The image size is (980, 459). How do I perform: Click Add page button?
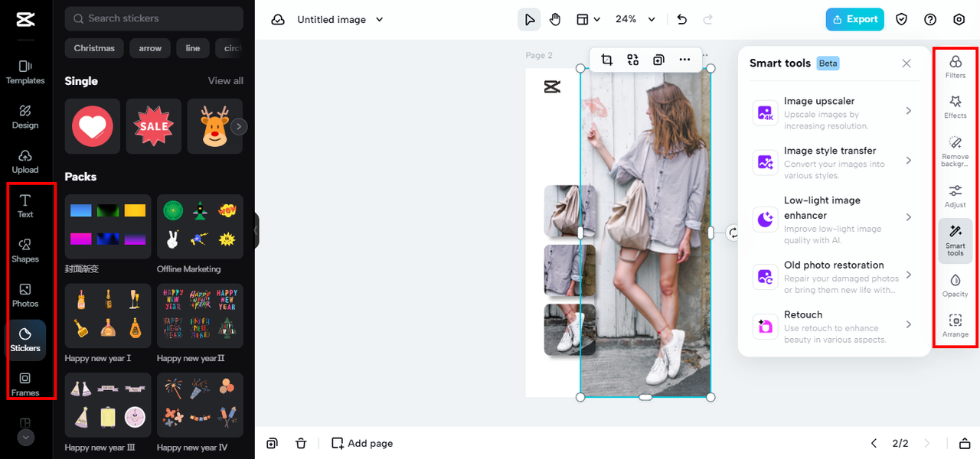coord(362,443)
